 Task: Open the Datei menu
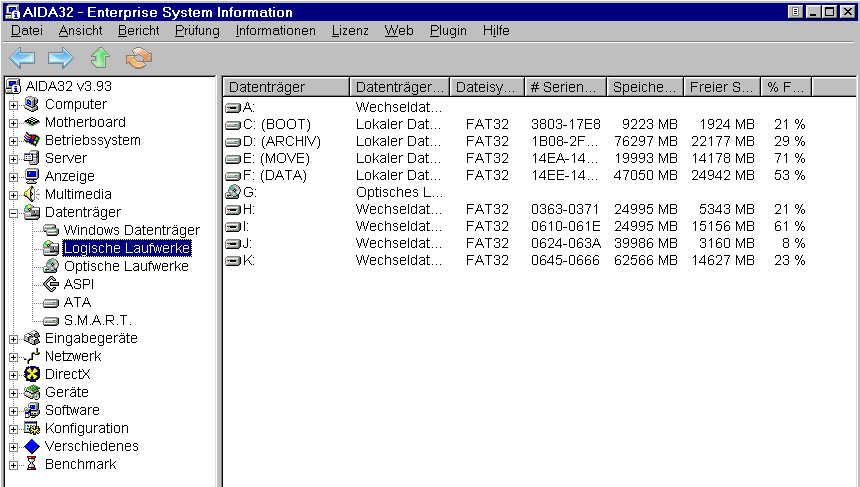pos(26,31)
